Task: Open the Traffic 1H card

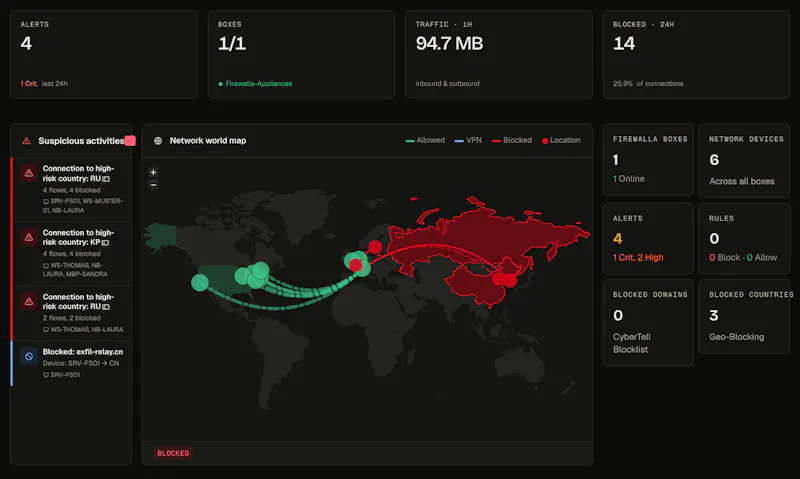Action: (x=498, y=54)
